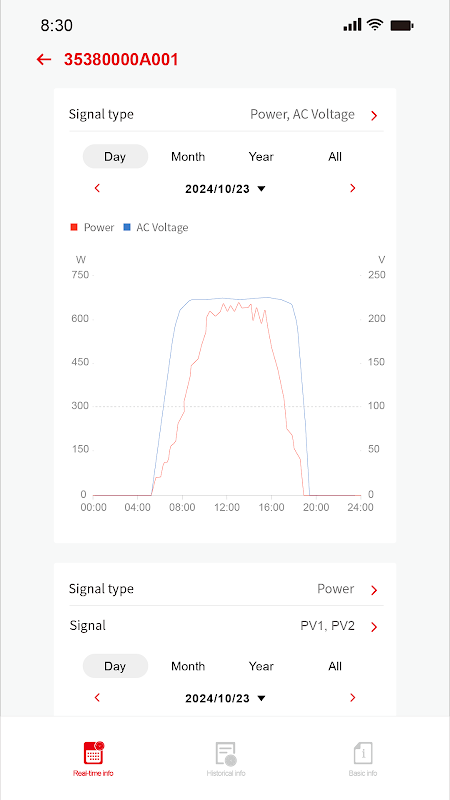
Task: Select Day range in first chart
Action: click(115, 156)
